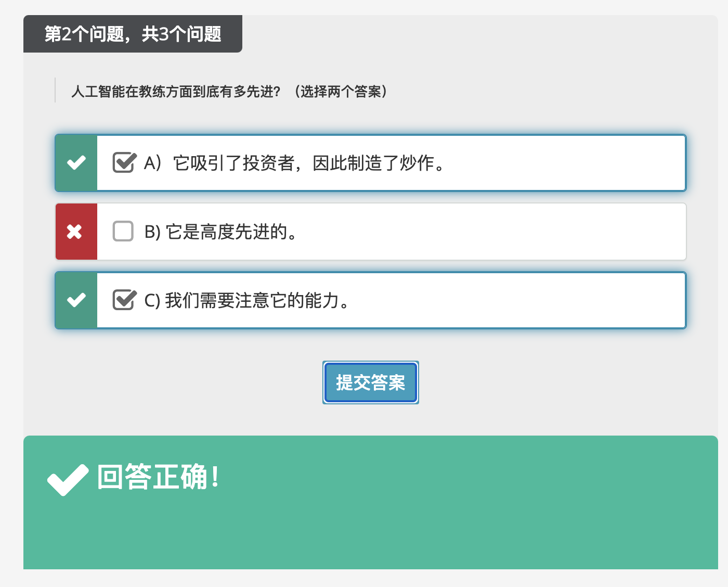The height and width of the screenshot is (587, 728).
Task: Click the question text 人工智能在教练方面到底有多先进?
Action: [176, 92]
